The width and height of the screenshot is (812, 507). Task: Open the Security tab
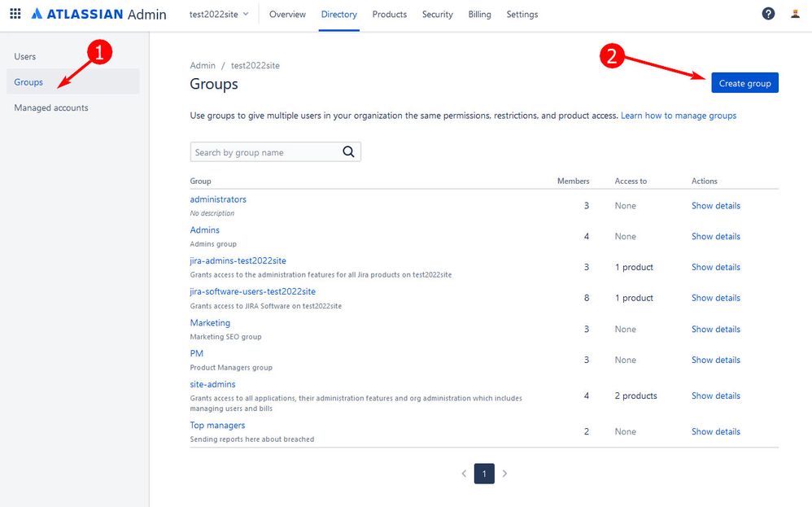437,15
